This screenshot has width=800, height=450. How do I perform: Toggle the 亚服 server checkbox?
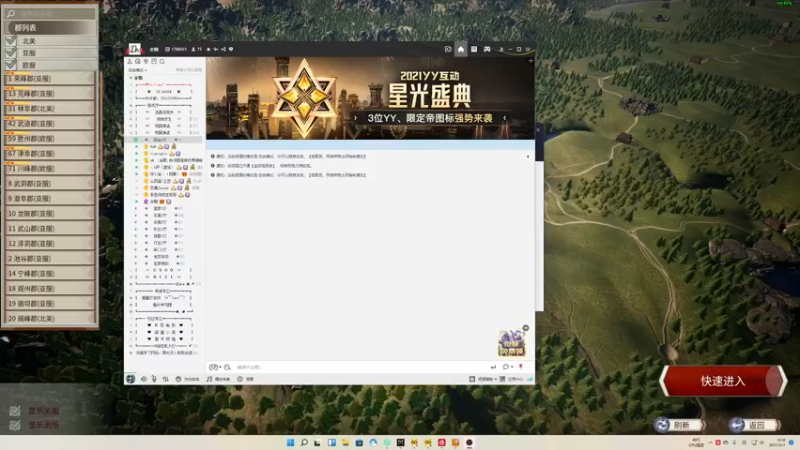coord(11,53)
